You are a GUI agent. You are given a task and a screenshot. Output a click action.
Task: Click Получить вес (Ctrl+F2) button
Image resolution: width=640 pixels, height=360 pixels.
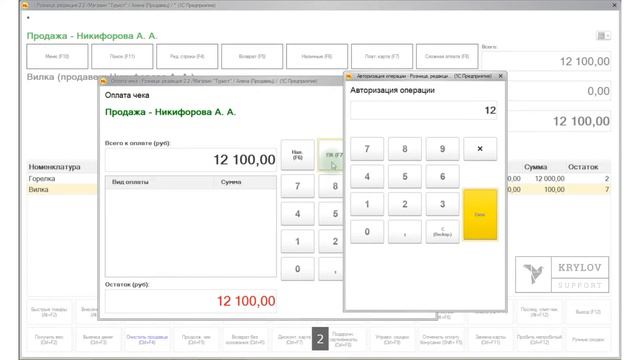(x=49, y=340)
